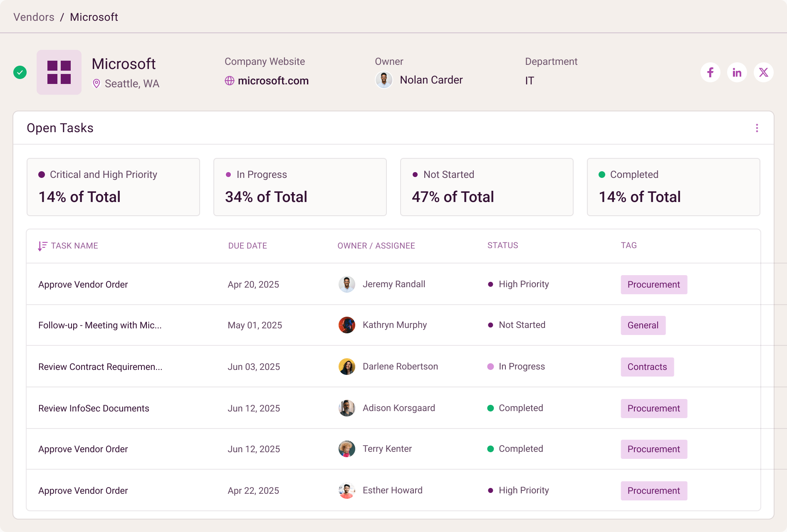Click the Kathryn Murphy assignee name
This screenshot has height=532, width=787.
[x=395, y=325]
